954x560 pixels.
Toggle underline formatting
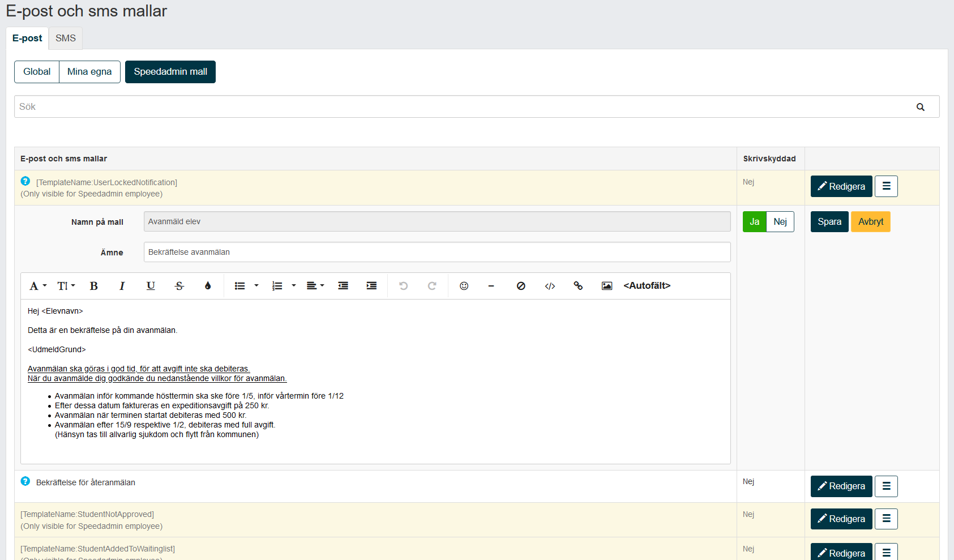pos(151,286)
